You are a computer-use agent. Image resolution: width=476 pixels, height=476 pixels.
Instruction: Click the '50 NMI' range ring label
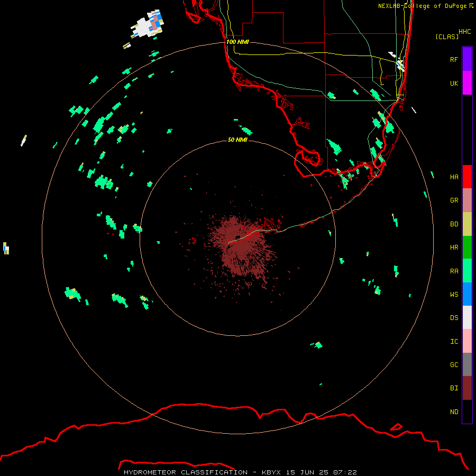[237, 140]
